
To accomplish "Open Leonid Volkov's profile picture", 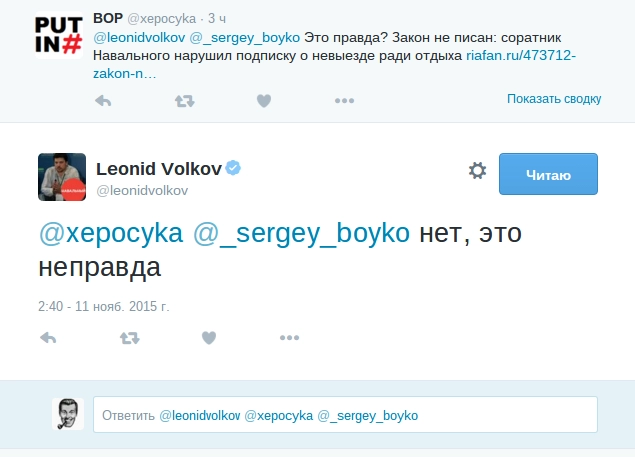I will point(61,176).
